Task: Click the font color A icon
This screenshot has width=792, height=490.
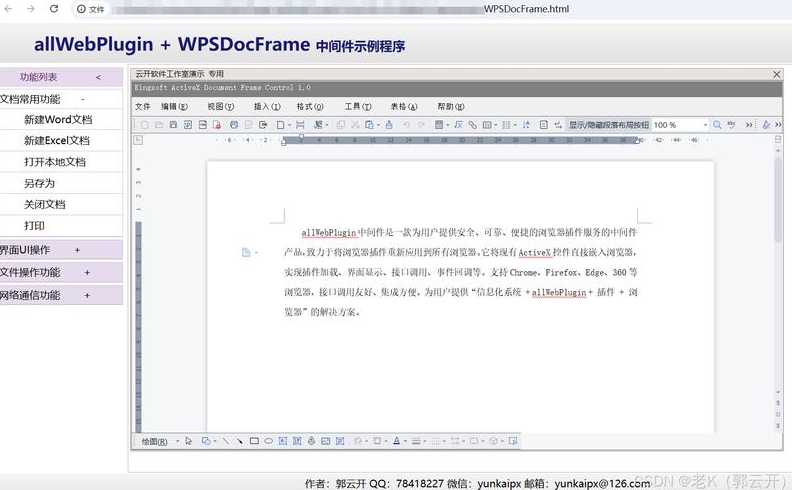Action: [397, 441]
